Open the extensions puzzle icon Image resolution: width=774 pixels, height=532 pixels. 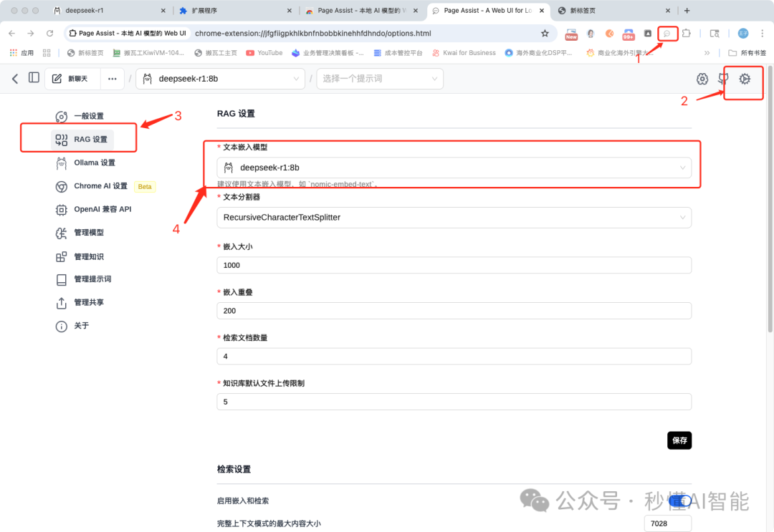pyautogui.click(x=687, y=34)
